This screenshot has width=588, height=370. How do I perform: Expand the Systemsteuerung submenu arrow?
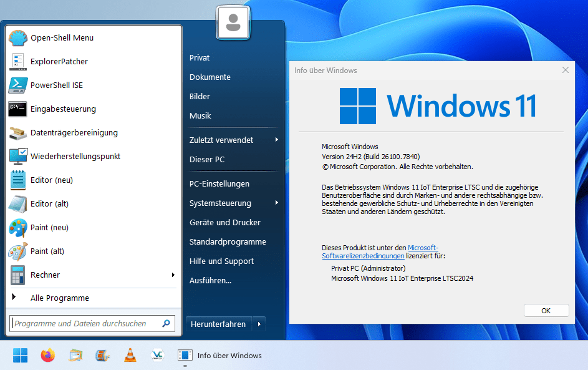[277, 203]
